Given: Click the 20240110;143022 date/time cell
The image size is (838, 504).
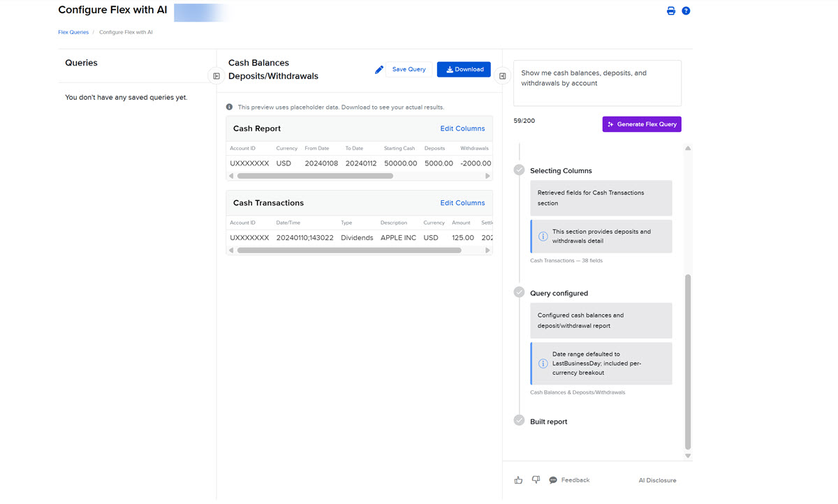Looking at the screenshot, I should click(305, 237).
